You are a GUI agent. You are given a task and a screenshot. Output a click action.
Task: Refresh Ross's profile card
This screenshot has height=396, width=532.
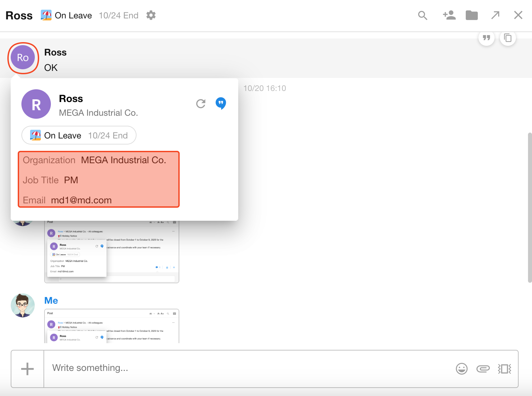coord(201,104)
